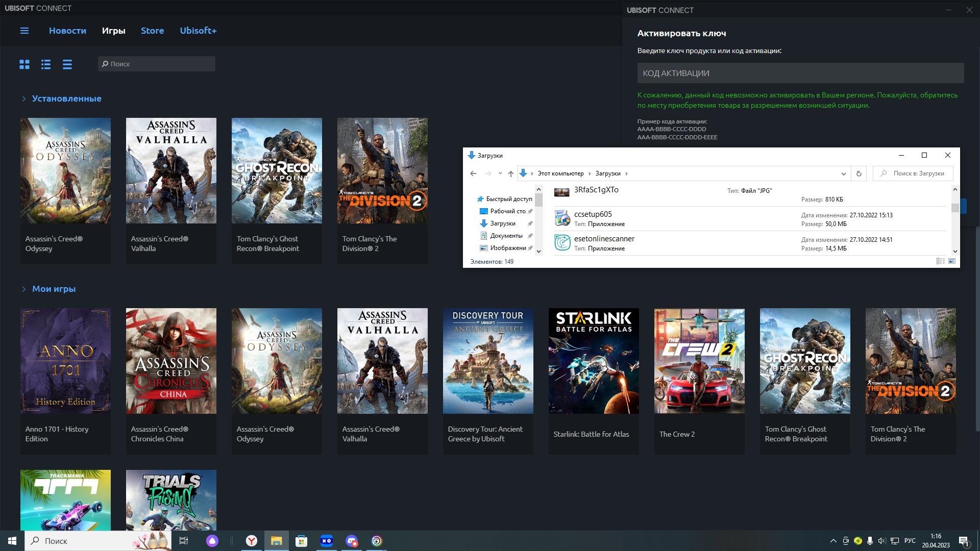Click Этот компьютер in the address bar
This screenshot has height=551, width=980.
560,173
